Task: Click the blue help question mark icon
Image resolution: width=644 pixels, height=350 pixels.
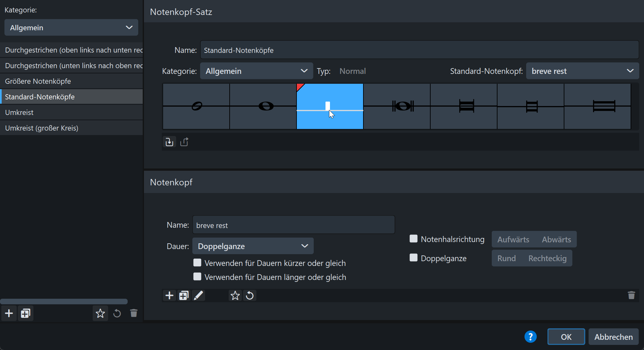Action: click(530, 337)
